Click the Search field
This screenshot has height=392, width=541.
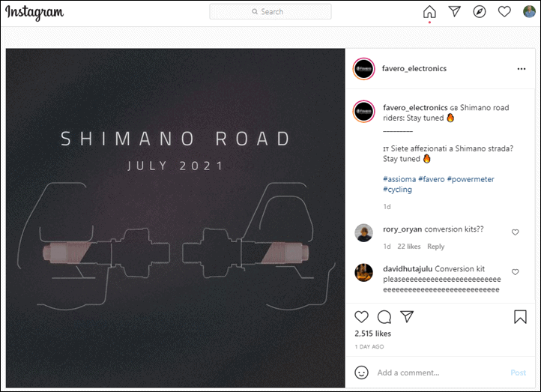[270, 12]
